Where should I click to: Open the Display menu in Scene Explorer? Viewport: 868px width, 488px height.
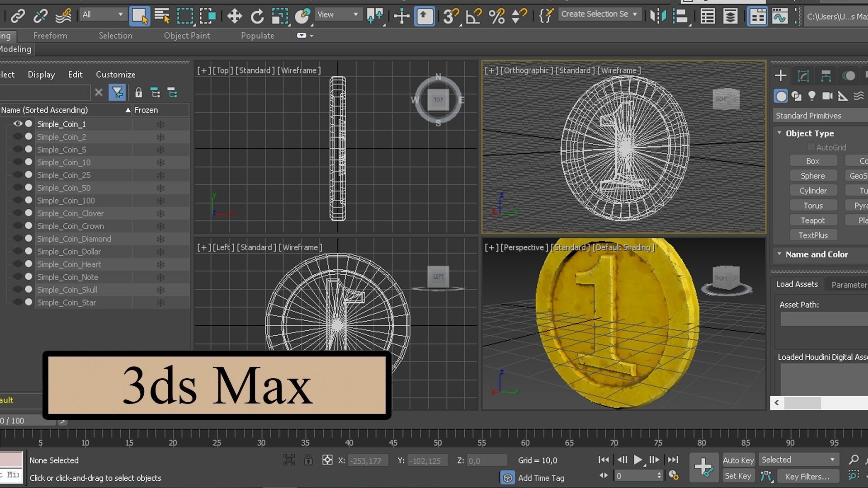(x=41, y=75)
